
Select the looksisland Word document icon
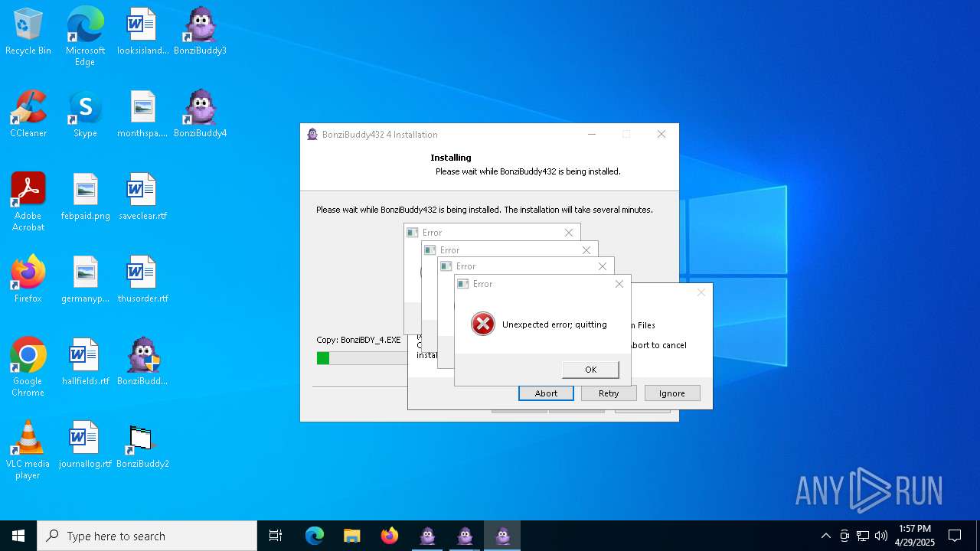(x=142, y=31)
